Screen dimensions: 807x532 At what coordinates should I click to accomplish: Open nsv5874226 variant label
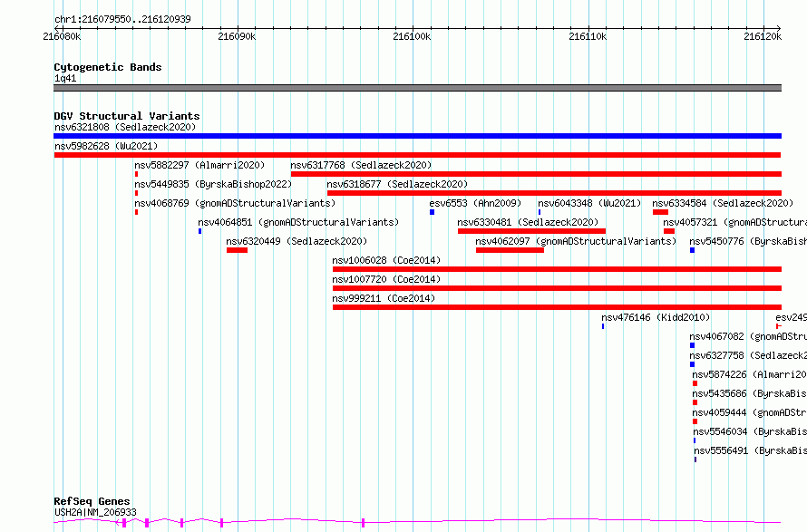(749, 374)
